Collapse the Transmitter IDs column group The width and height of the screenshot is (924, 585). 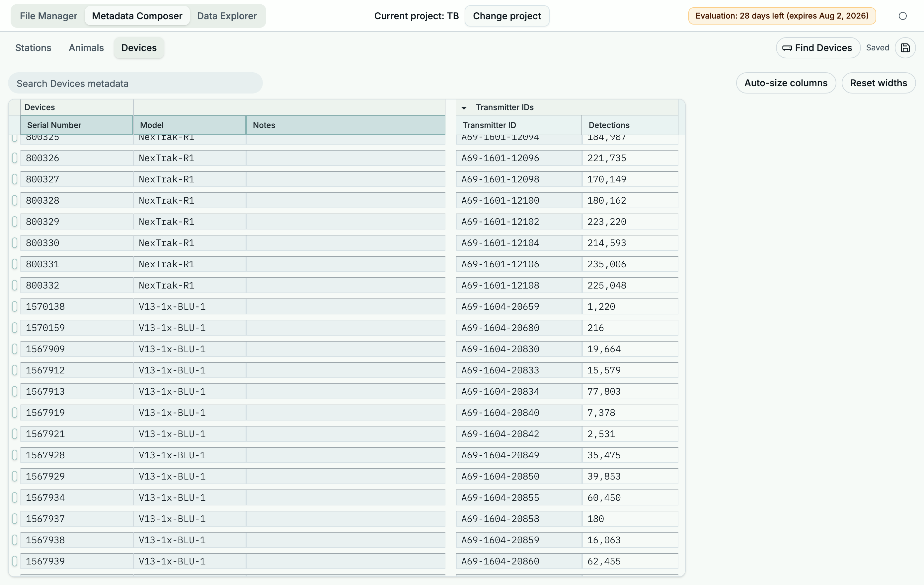coord(464,108)
